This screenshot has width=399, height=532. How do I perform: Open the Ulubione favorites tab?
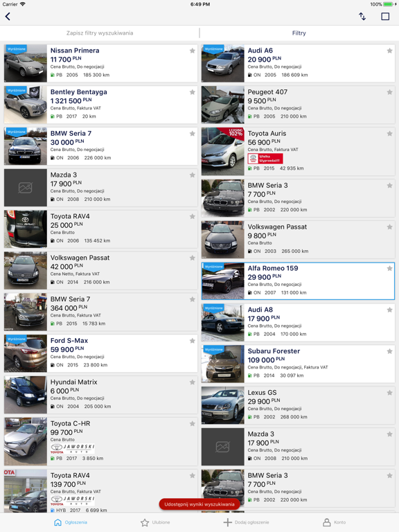coord(155,522)
